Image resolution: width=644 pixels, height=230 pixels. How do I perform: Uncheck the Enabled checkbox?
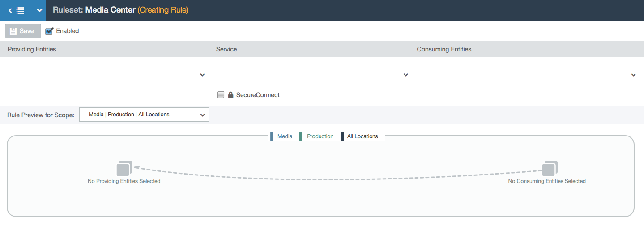[x=49, y=31]
